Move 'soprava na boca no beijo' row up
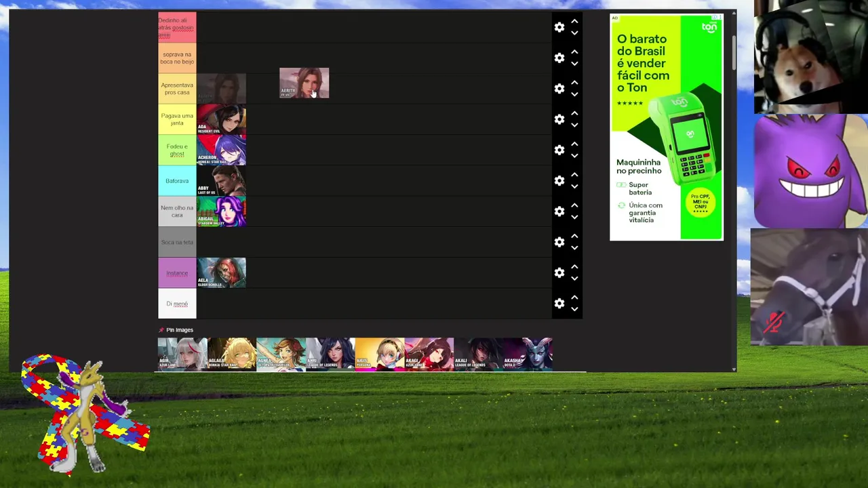This screenshot has height=488, width=868. [x=574, y=52]
